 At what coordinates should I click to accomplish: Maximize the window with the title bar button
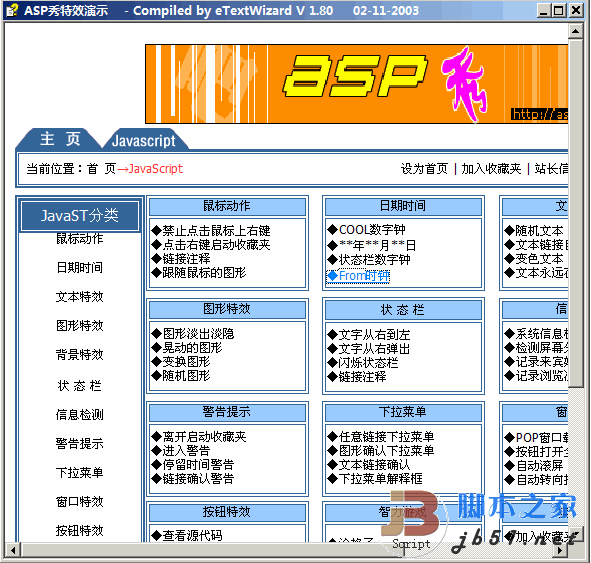pyautogui.click(x=559, y=10)
